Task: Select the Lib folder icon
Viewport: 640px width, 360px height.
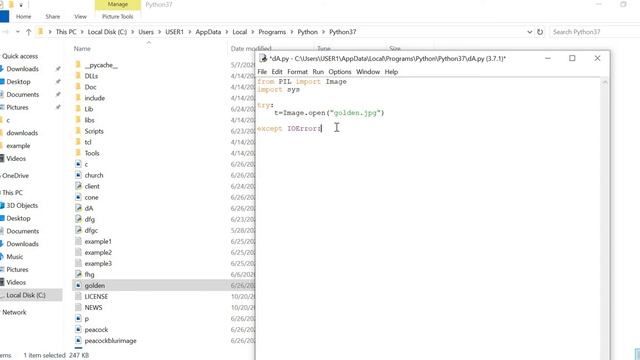Action: (78, 109)
